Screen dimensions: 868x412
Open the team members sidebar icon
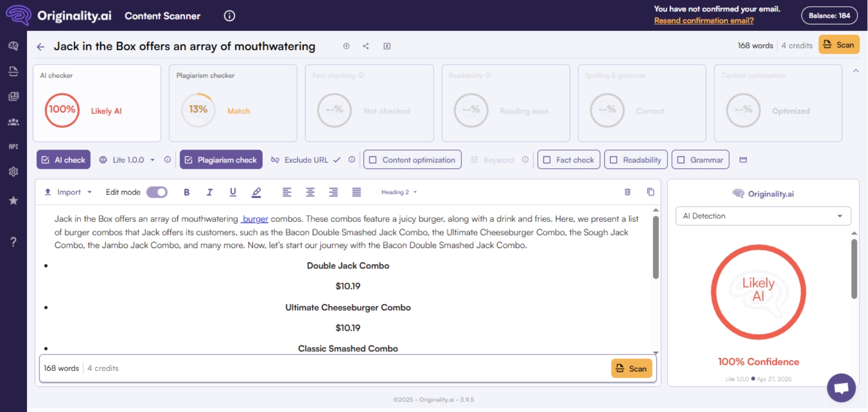13,122
